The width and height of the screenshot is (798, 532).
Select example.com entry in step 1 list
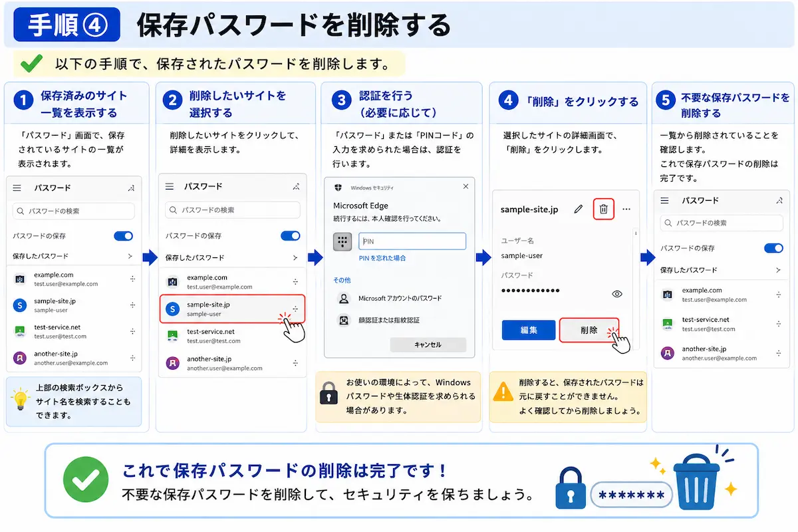(74, 279)
